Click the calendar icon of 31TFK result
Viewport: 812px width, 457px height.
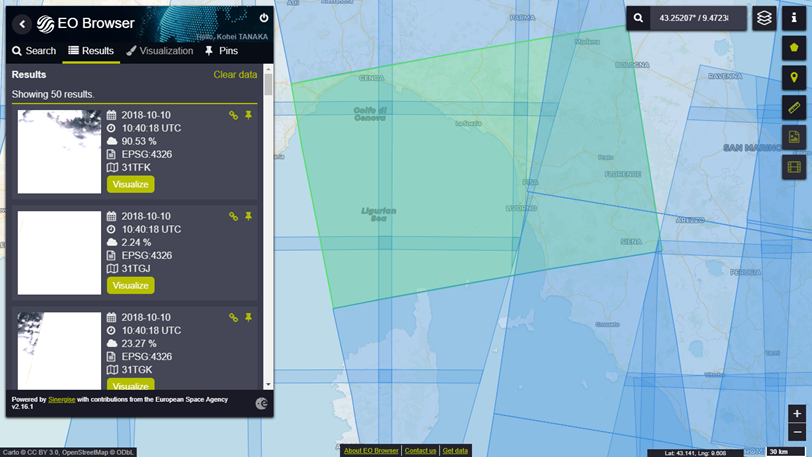(x=111, y=115)
